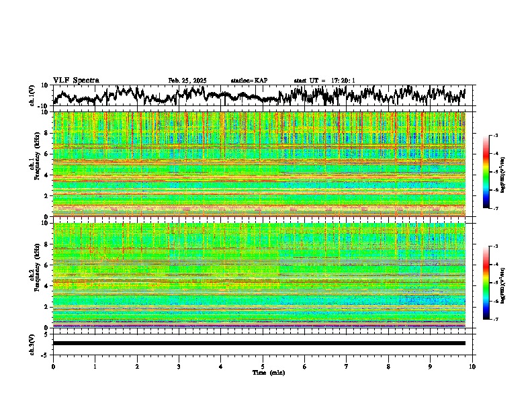Click the lower colorbar's log(PSD) label
Screen dimensions: 532x411
click(x=503, y=285)
